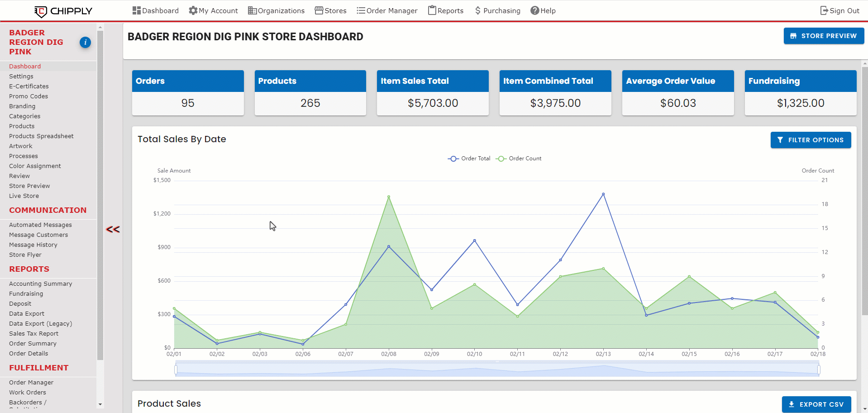Viewport: 868px width, 413px height.
Task: Open the Filter Options button
Action: tap(811, 140)
